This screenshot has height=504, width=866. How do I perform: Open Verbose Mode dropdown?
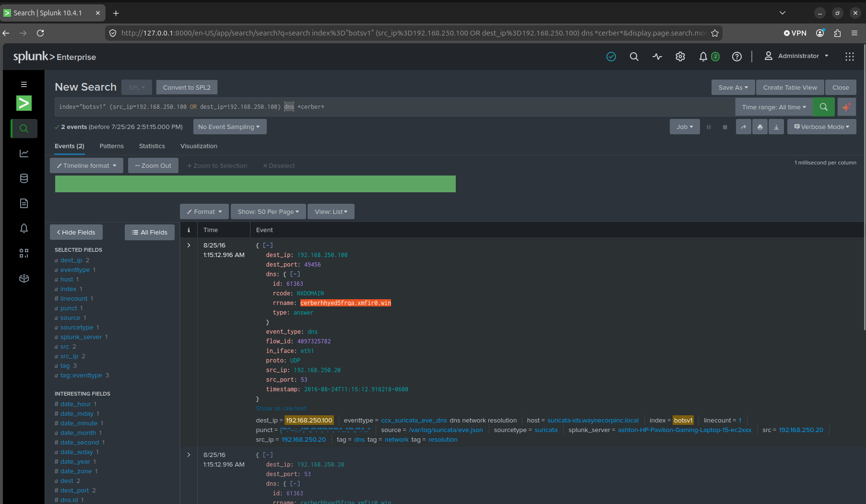click(x=821, y=127)
